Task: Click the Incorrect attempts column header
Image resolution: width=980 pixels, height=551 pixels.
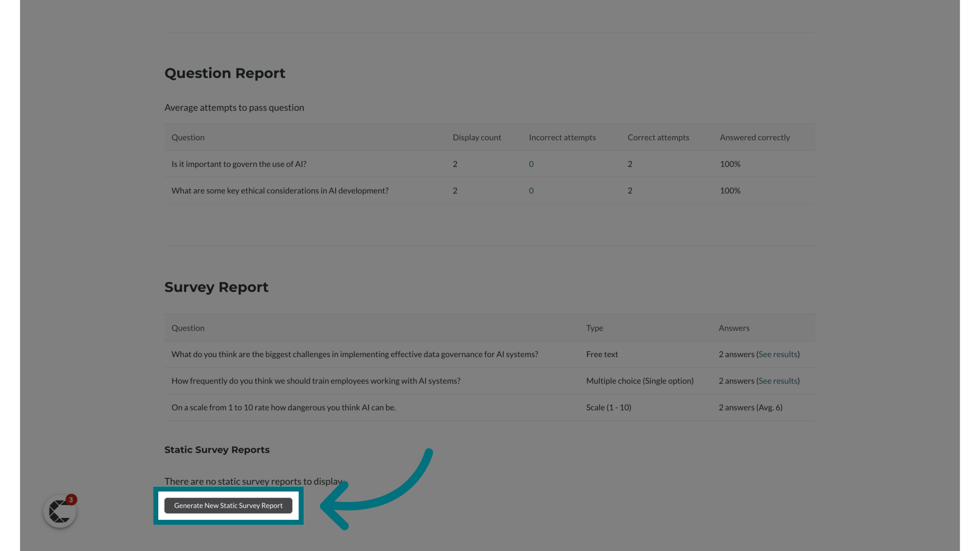Action: point(562,137)
